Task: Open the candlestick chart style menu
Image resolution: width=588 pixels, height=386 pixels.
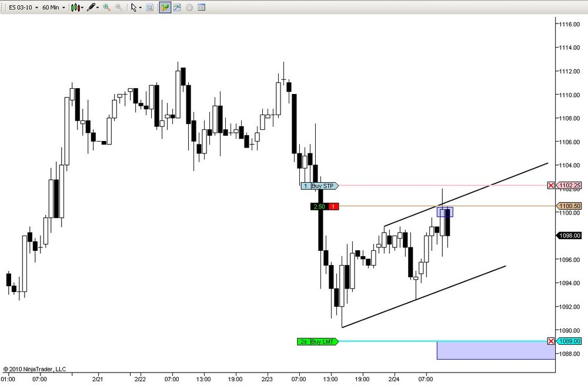Action: coord(77,7)
